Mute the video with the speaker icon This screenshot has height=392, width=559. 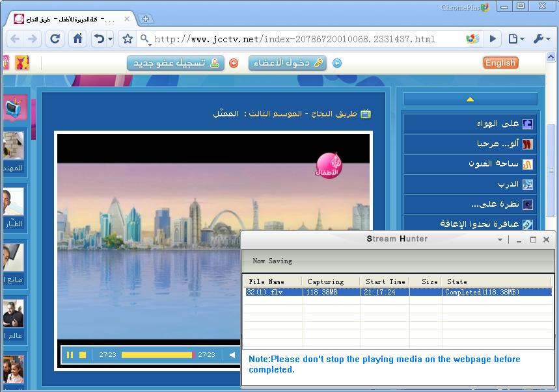pyautogui.click(x=231, y=355)
